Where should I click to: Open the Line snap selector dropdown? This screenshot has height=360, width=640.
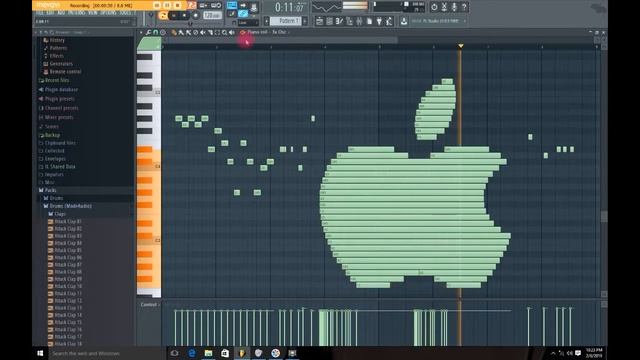pos(248,22)
